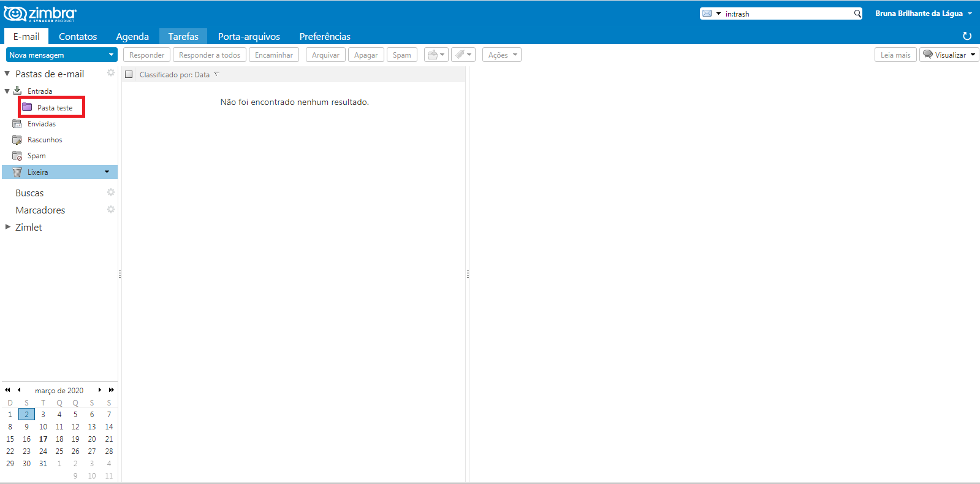Click the Buscas gear icon

(111, 193)
